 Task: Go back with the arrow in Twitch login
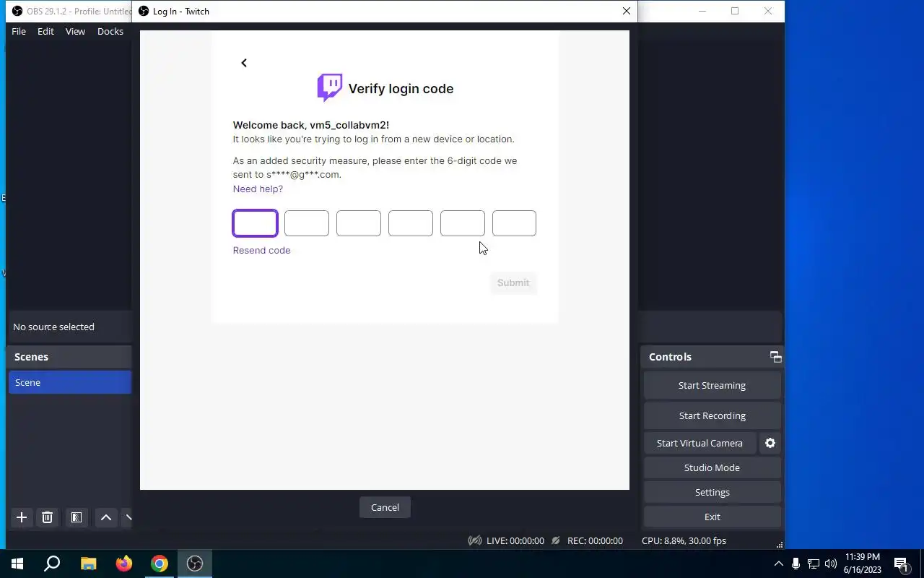(244, 63)
